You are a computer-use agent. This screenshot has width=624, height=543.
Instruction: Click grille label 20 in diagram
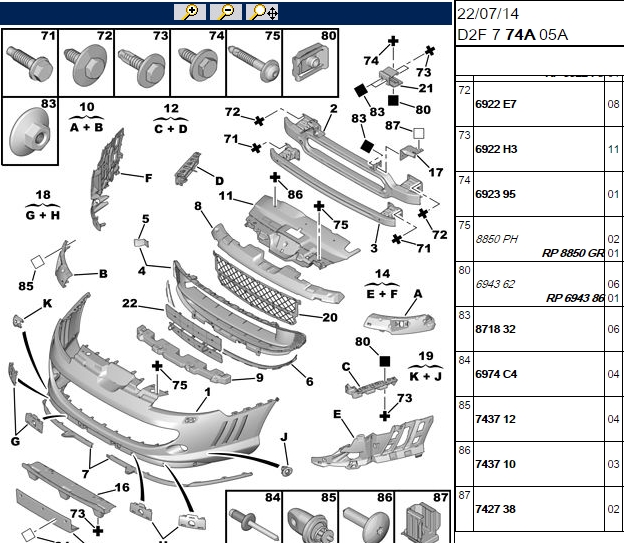(330, 317)
